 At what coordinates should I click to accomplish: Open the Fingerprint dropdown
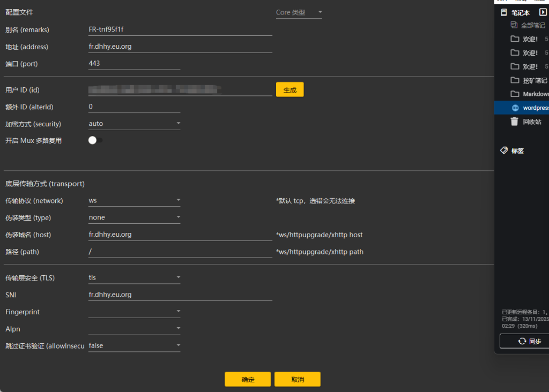tap(134, 312)
